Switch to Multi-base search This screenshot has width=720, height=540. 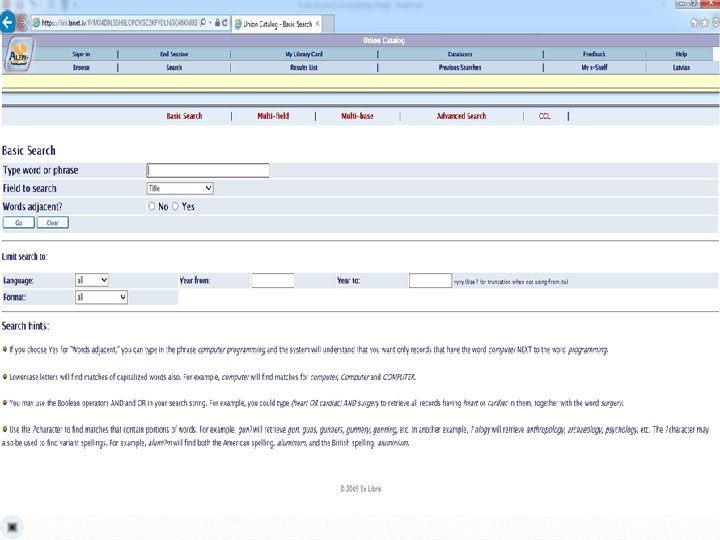point(357,116)
